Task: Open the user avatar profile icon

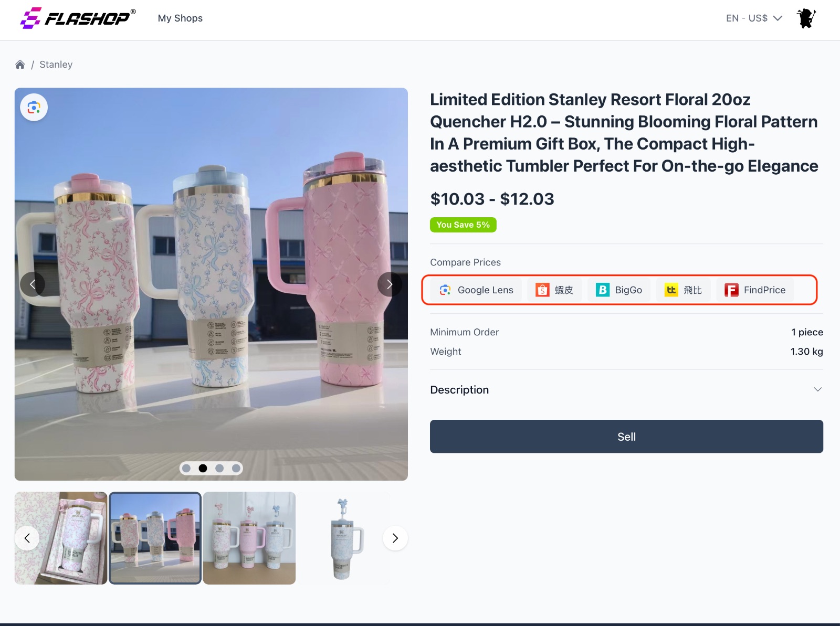Action: pyautogui.click(x=806, y=18)
